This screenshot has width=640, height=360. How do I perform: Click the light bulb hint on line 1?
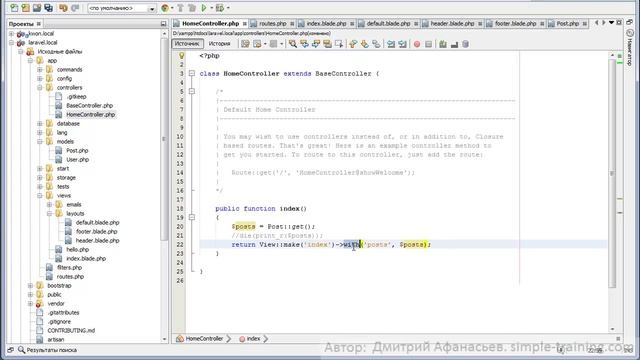click(182, 56)
